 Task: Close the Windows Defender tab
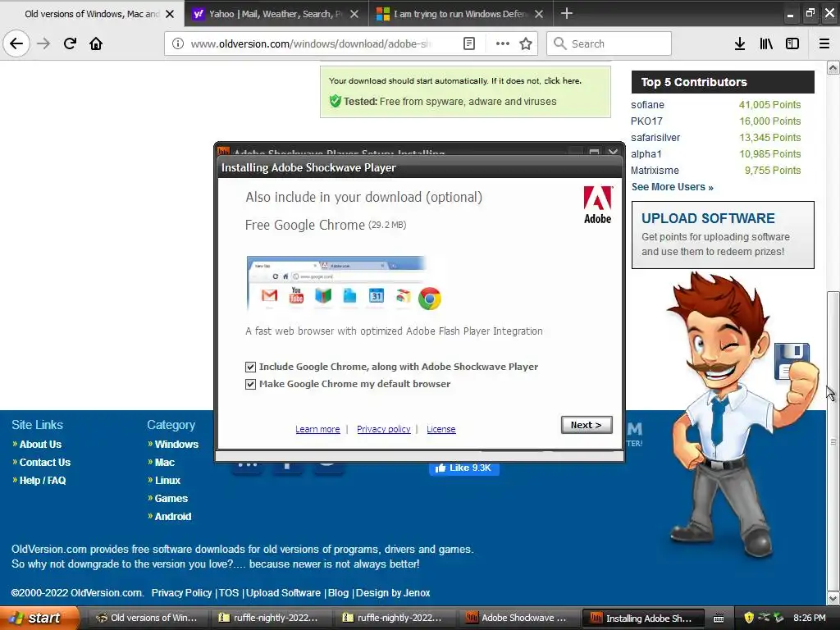pyautogui.click(x=539, y=14)
